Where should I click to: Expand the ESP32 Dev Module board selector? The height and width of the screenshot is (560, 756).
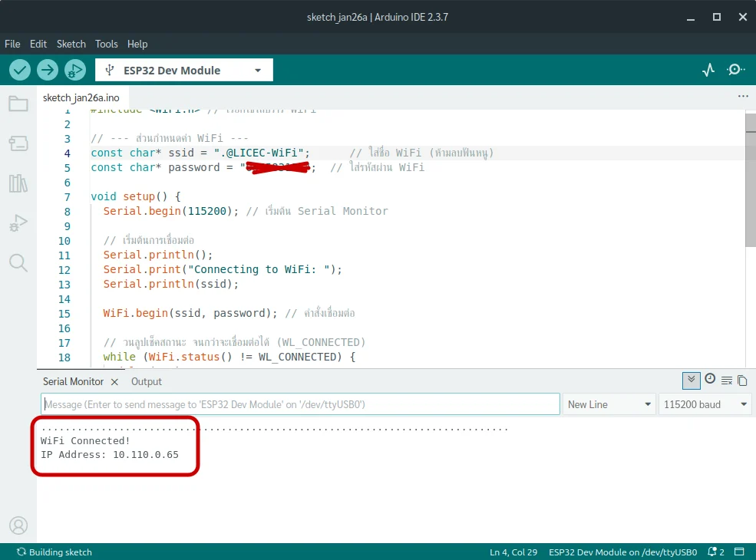tap(184, 71)
